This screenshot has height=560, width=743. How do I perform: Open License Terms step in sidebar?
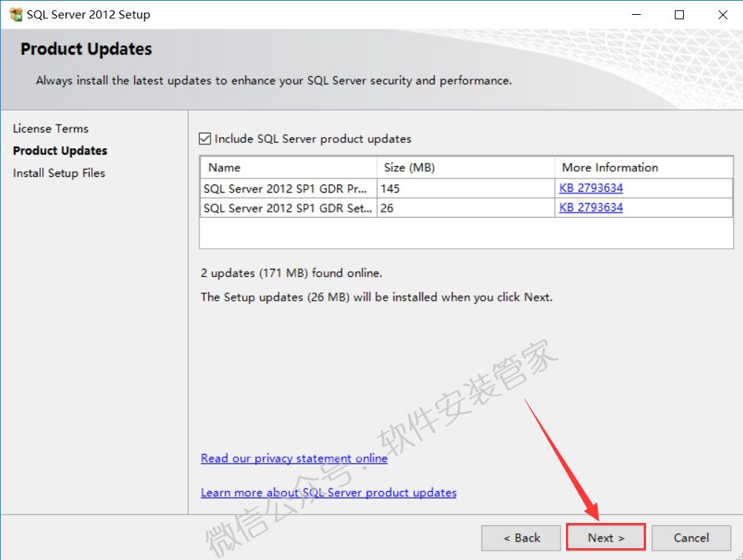pyautogui.click(x=50, y=128)
